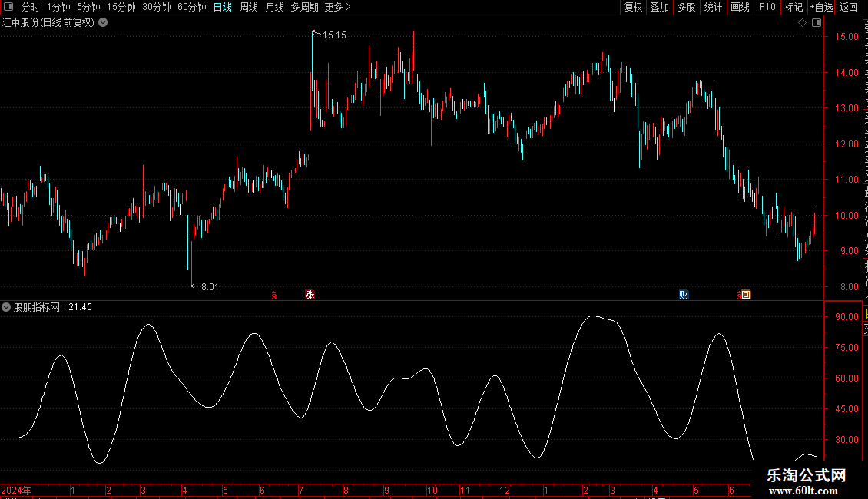Click the red S marker near June

274,296
